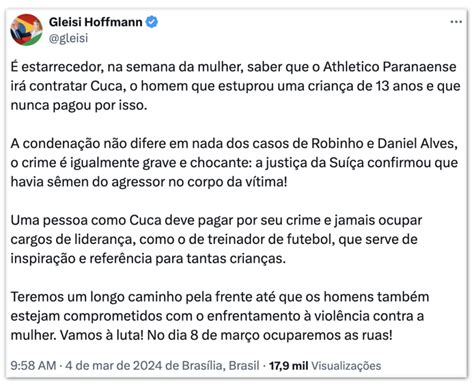Click the blue verified badge
The width and height of the screenshot is (474, 386).
152,22
